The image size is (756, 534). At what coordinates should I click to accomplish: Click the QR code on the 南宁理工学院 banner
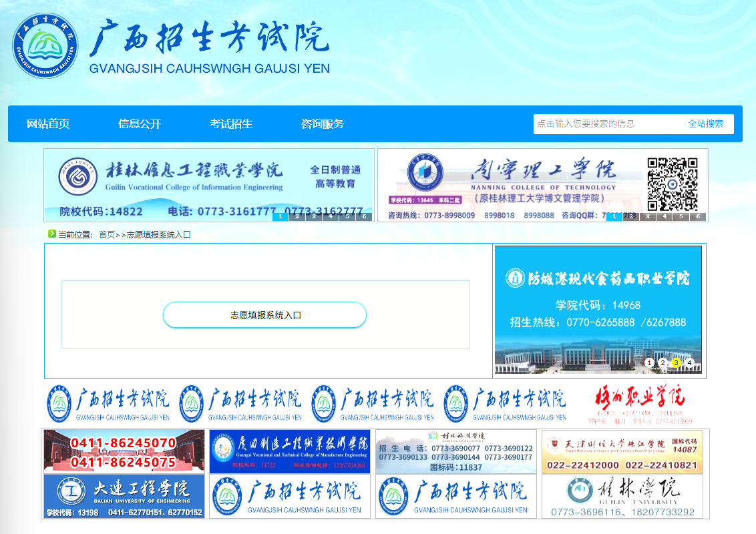coord(672,184)
